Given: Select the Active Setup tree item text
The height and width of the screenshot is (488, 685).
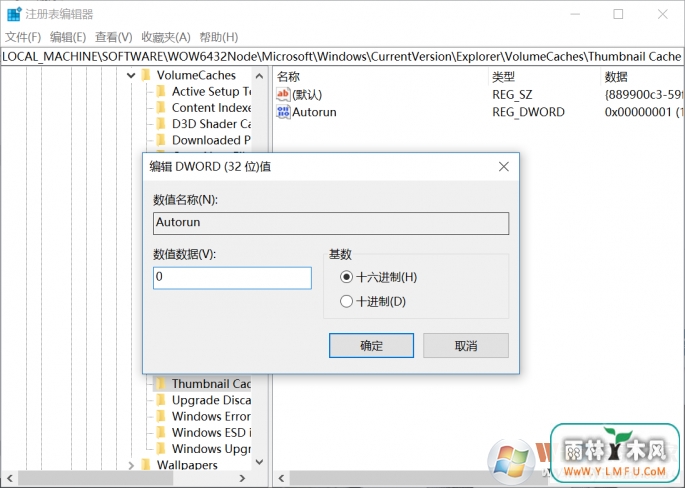Looking at the screenshot, I should coord(211,91).
